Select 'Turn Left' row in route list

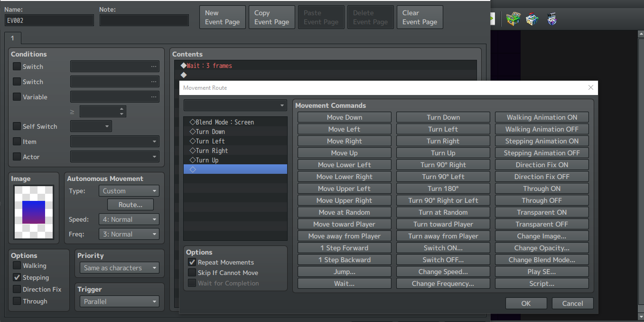(x=235, y=141)
